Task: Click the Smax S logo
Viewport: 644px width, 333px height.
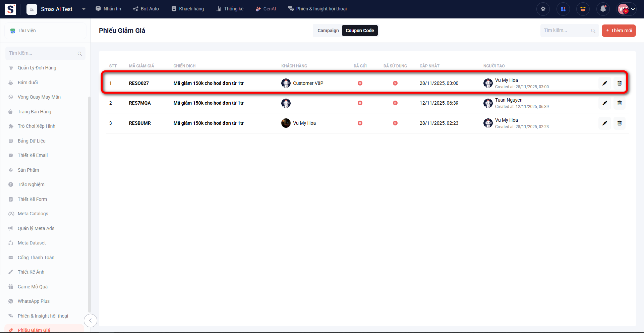Action: tap(10, 9)
